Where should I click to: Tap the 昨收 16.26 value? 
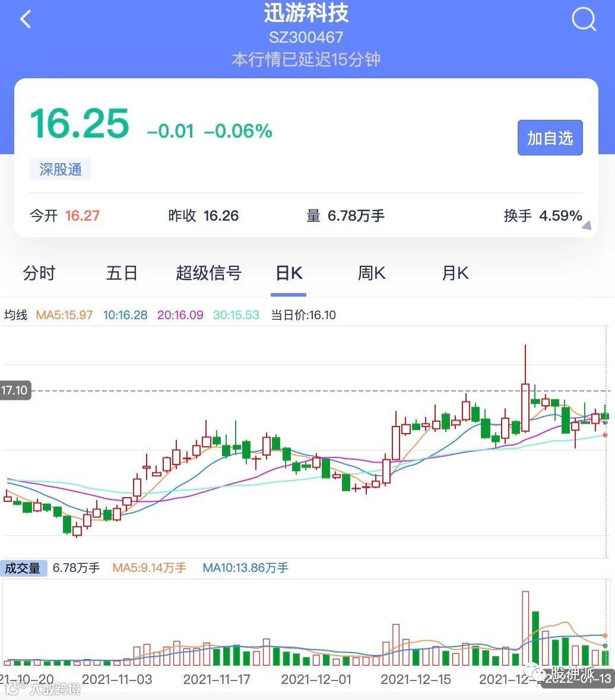(x=203, y=215)
